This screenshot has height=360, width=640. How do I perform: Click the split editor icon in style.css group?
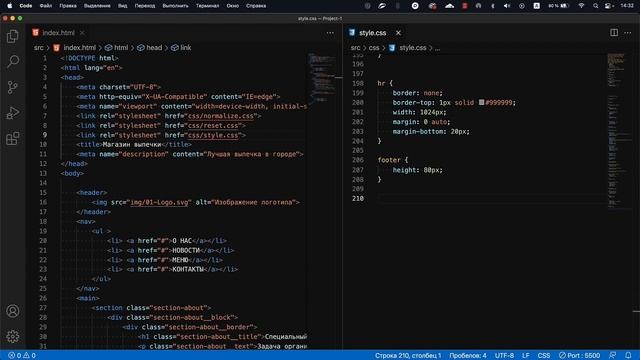coord(614,33)
